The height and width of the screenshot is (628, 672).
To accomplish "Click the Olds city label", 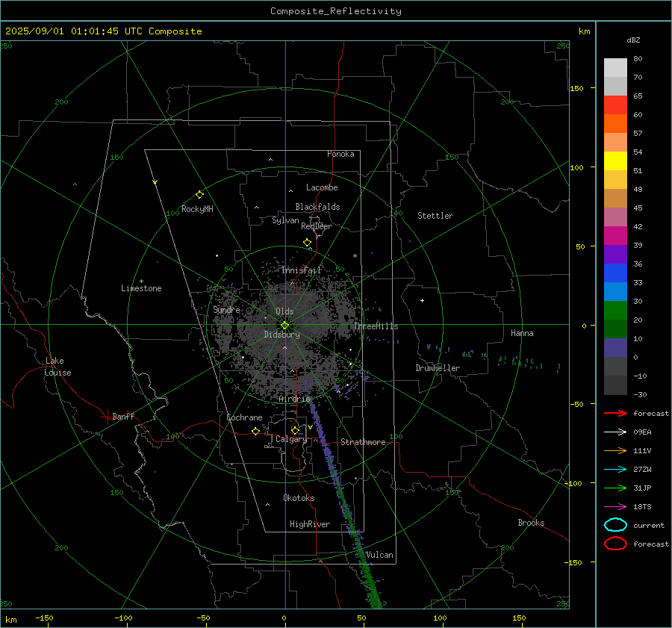I will [x=284, y=311].
